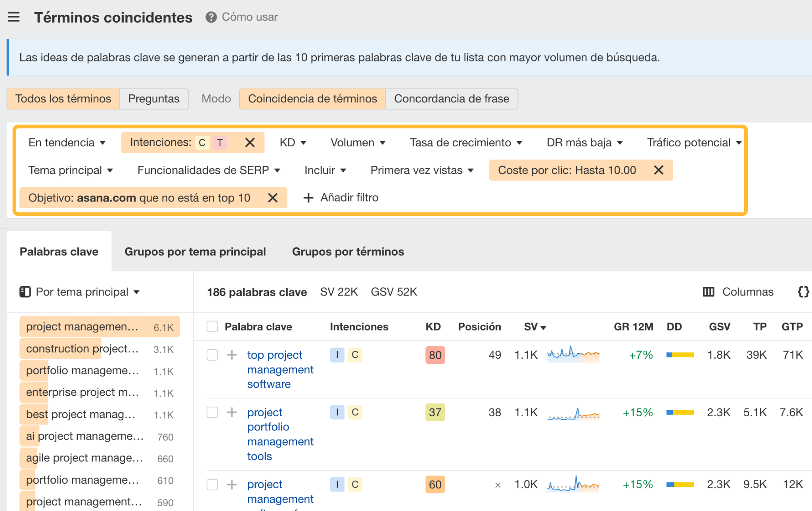Image resolution: width=812 pixels, height=511 pixels.
Task: Click the {} export/API icon
Action: coord(803,292)
